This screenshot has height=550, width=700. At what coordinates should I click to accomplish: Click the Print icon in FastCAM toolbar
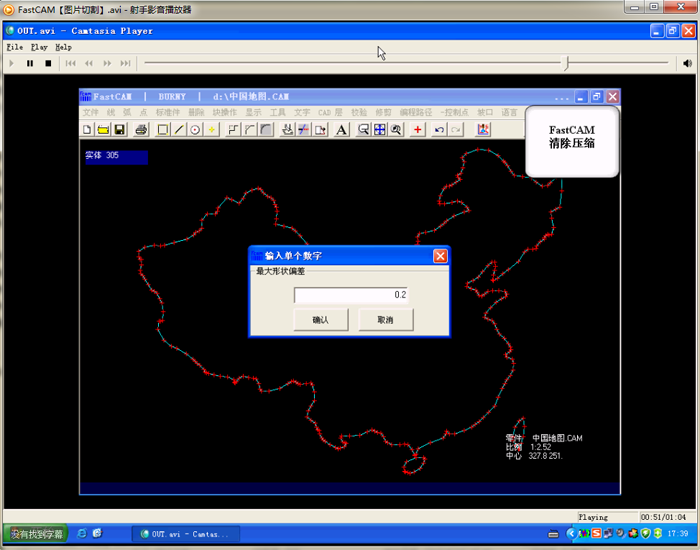click(x=141, y=129)
